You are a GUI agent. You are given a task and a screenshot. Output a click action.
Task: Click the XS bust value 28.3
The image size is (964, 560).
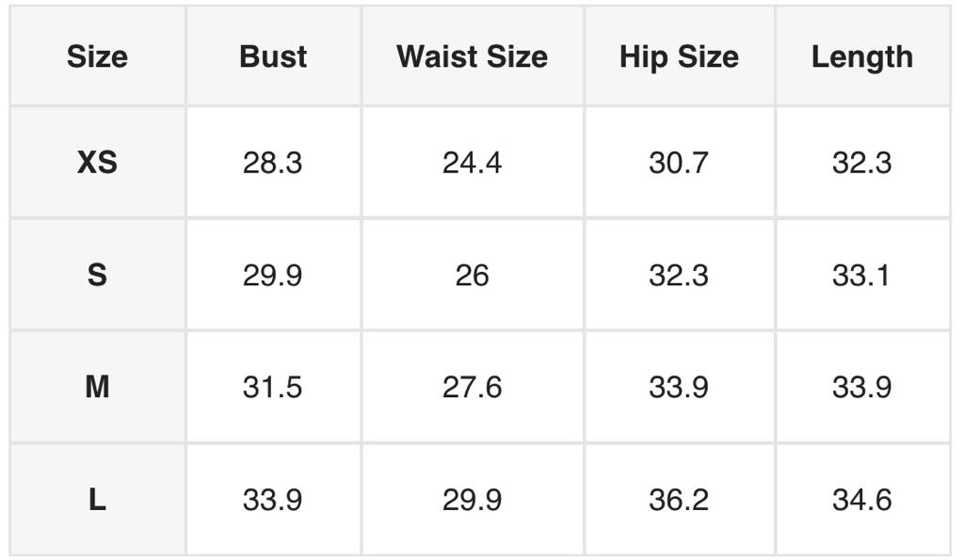[x=273, y=163]
